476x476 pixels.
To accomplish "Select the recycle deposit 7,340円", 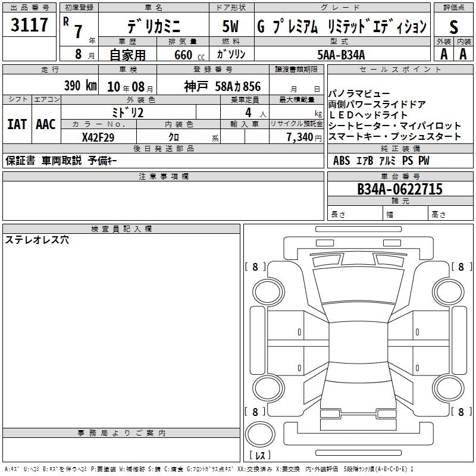I will tap(302, 137).
